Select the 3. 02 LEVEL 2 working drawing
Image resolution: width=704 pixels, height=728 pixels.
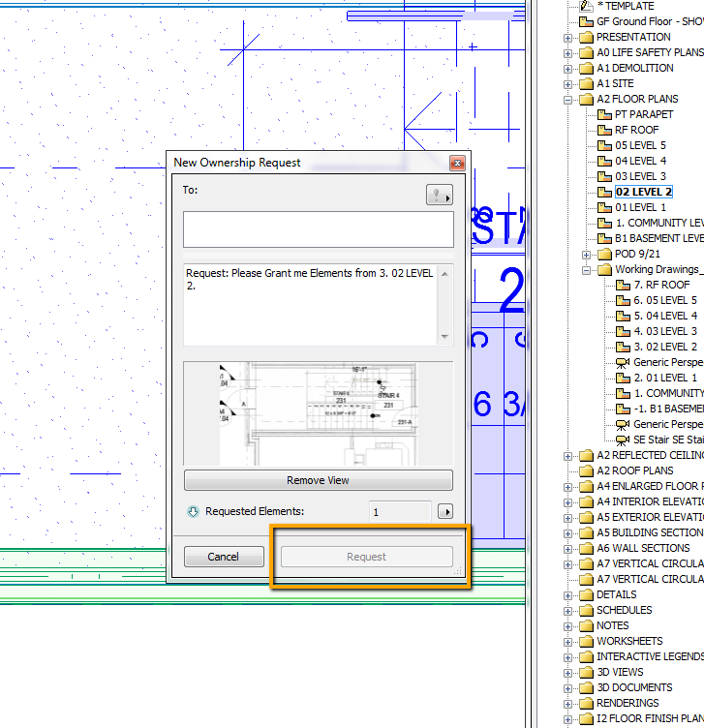click(x=665, y=347)
